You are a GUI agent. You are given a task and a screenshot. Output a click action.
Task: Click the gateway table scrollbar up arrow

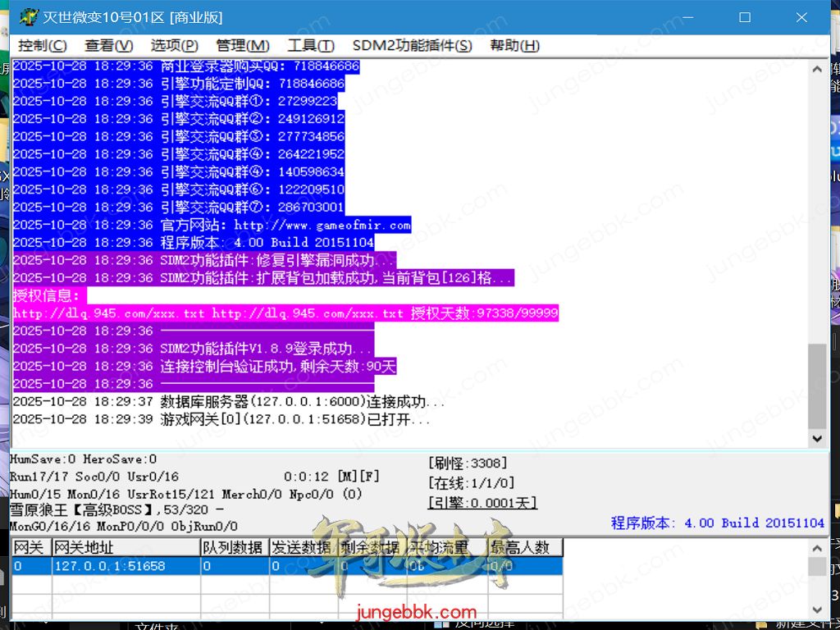point(817,546)
